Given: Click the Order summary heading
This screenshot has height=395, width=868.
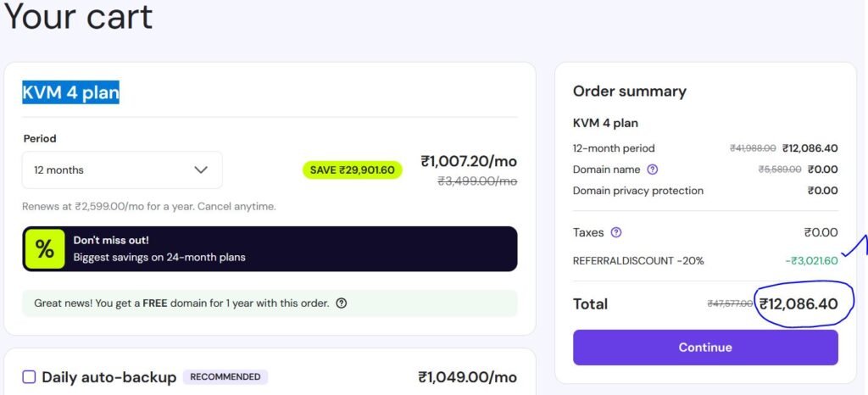Looking at the screenshot, I should (x=629, y=92).
